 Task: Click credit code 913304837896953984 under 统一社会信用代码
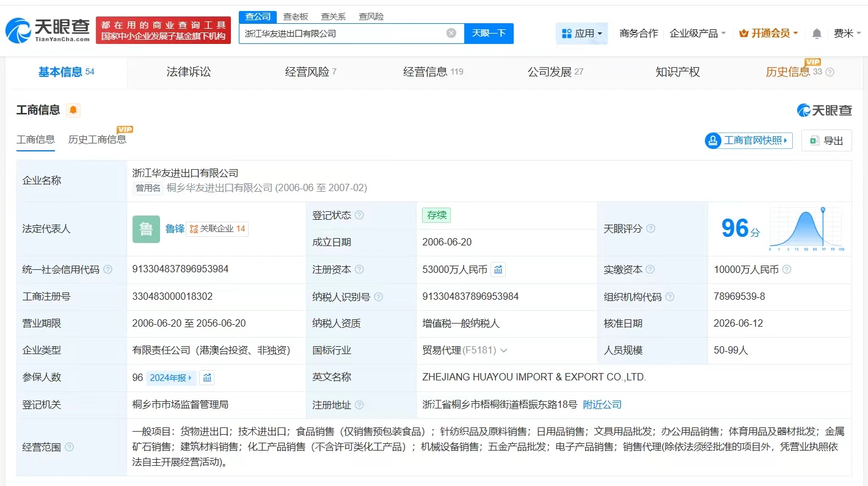(x=180, y=269)
